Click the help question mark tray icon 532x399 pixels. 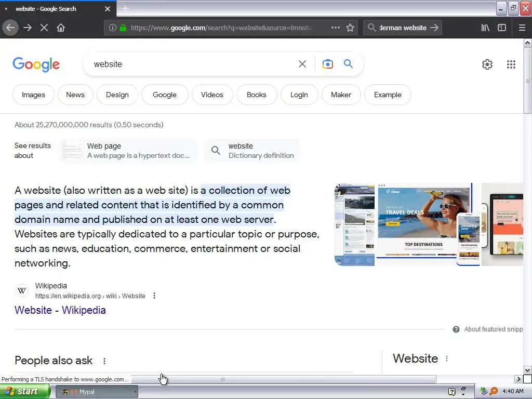point(451,392)
